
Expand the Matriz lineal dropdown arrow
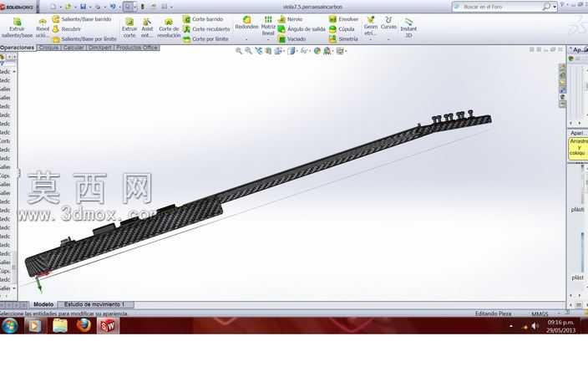[x=268, y=39]
